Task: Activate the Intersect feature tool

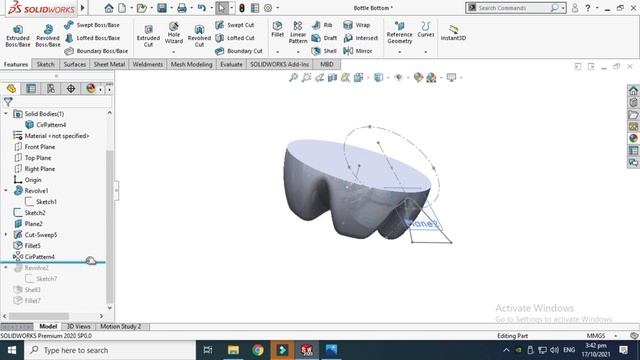Action: [361, 38]
